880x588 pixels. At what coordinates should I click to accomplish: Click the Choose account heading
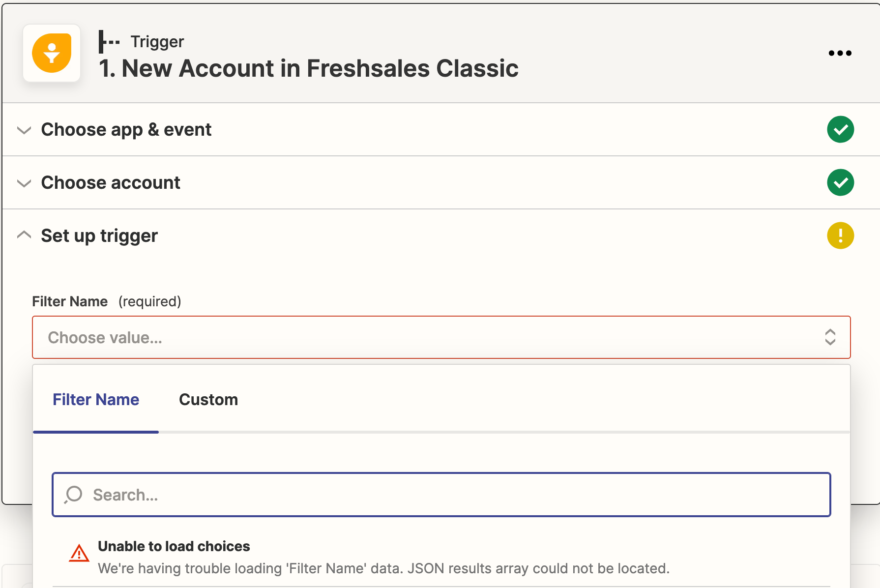click(111, 182)
